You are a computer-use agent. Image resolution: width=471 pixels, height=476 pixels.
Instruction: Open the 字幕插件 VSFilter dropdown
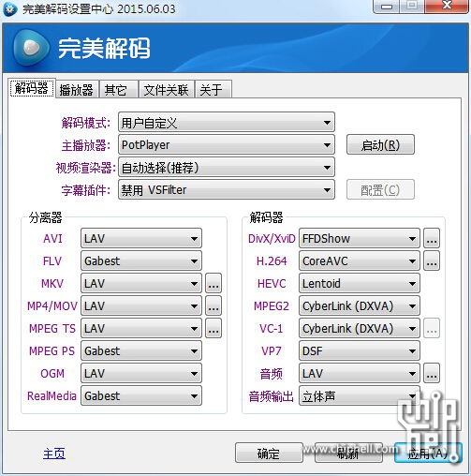coord(227,189)
